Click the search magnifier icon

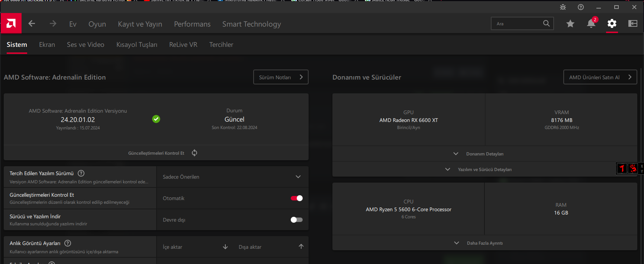click(x=546, y=23)
